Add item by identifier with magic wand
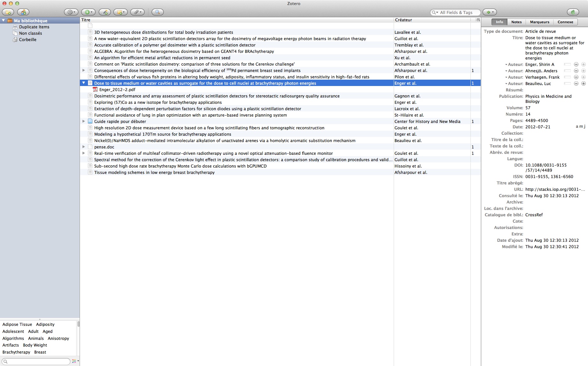The width and height of the screenshot is (588, 366). coord(105,12)
